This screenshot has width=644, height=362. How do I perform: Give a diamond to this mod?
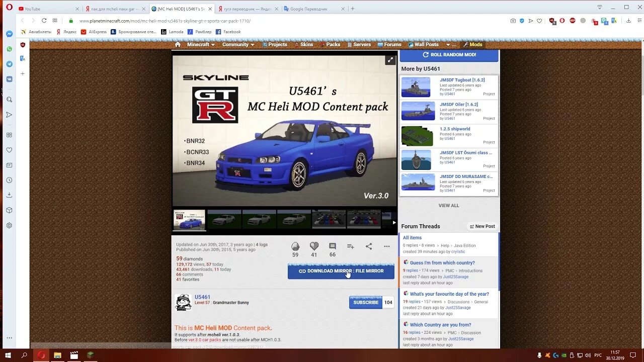(295, 246)
